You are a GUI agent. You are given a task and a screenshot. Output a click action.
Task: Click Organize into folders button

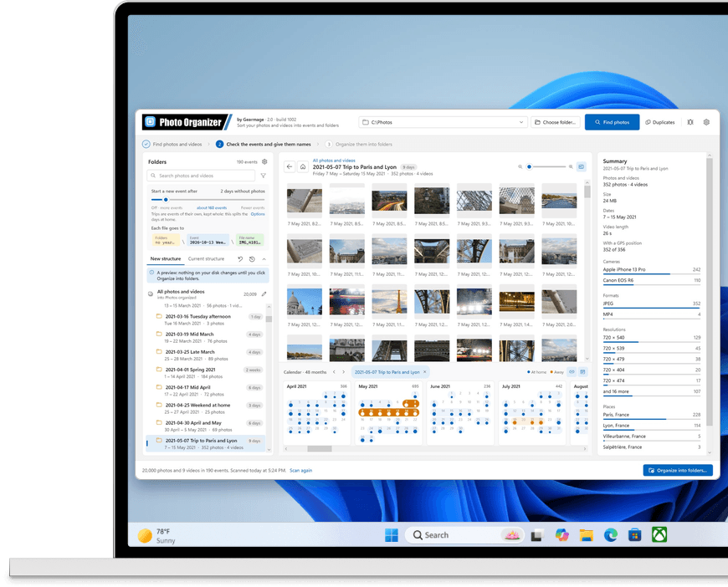coord(678,470)
